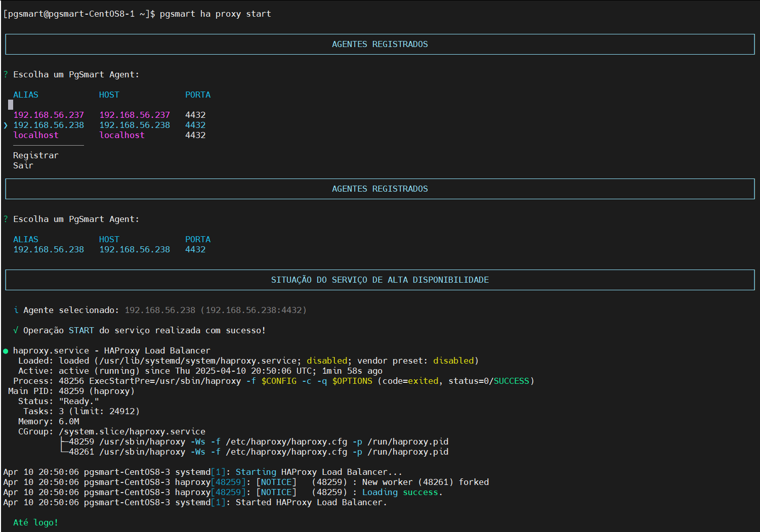Select the highlighted 192.168.56.238 alias in menu

(x=49, y=125)
